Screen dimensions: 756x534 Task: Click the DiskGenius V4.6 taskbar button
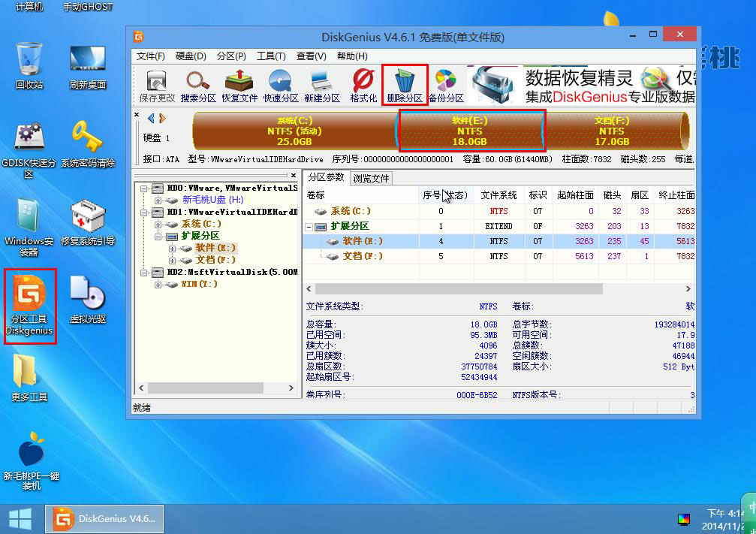tap(104, 518)
